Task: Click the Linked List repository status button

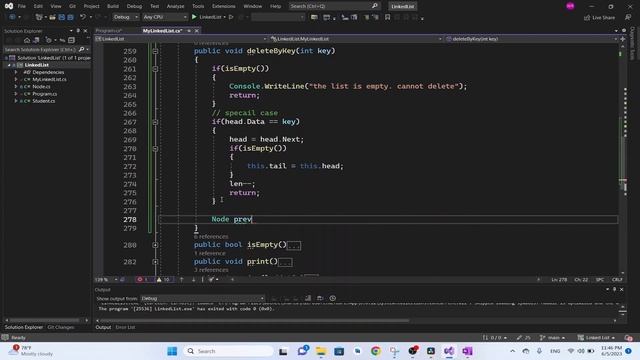Action: tap(596, 338)
